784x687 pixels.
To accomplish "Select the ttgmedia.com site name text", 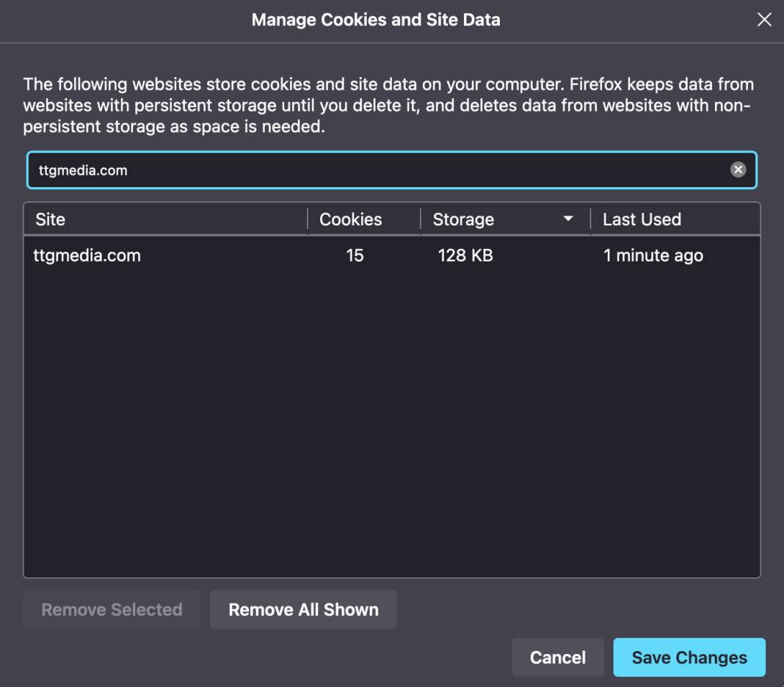I will pos(86,255).
